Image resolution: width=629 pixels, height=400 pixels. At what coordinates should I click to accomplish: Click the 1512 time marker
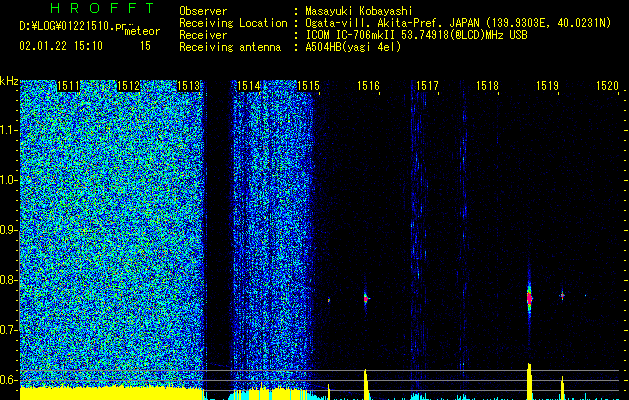pos(128,85)
